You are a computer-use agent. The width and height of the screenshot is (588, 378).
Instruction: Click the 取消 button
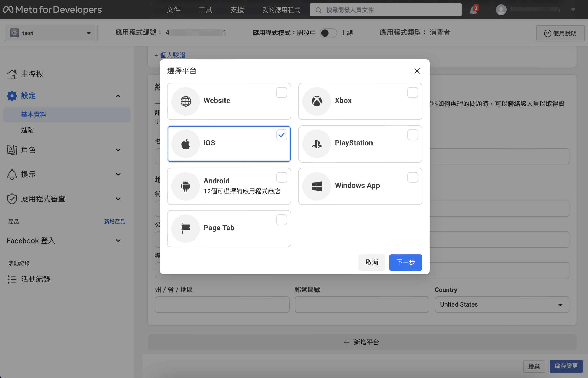tap(372, 262)
